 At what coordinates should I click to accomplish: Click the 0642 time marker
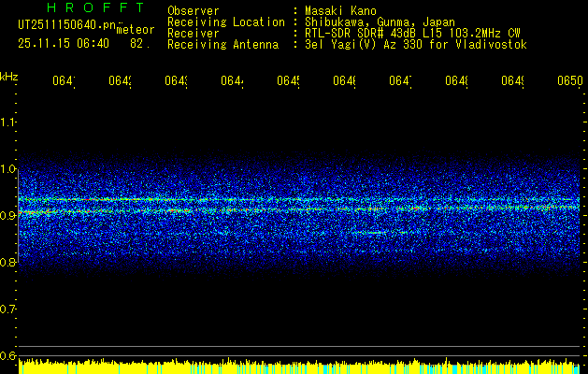click(120, 81)
